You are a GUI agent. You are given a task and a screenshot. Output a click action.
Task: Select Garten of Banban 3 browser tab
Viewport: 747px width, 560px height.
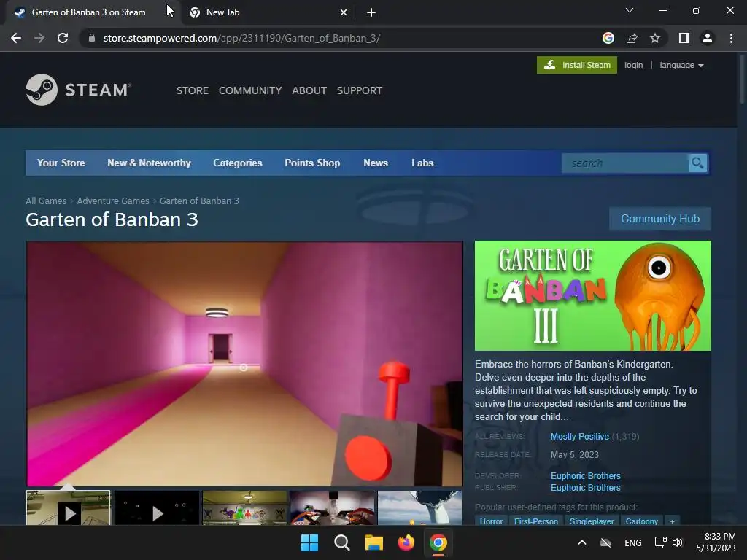click(88, 12)
